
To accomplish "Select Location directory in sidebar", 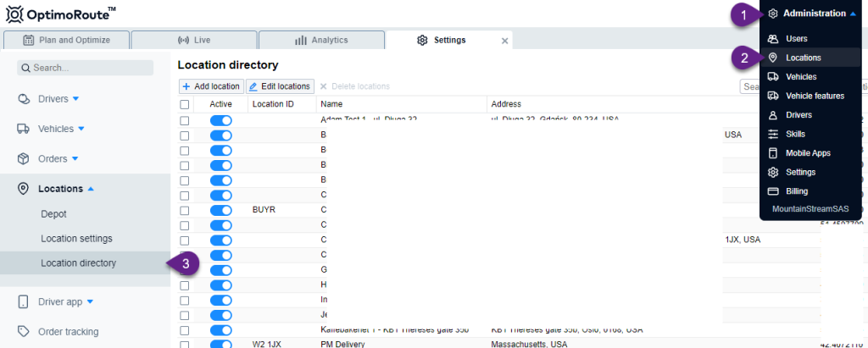I will coord(86,263).
